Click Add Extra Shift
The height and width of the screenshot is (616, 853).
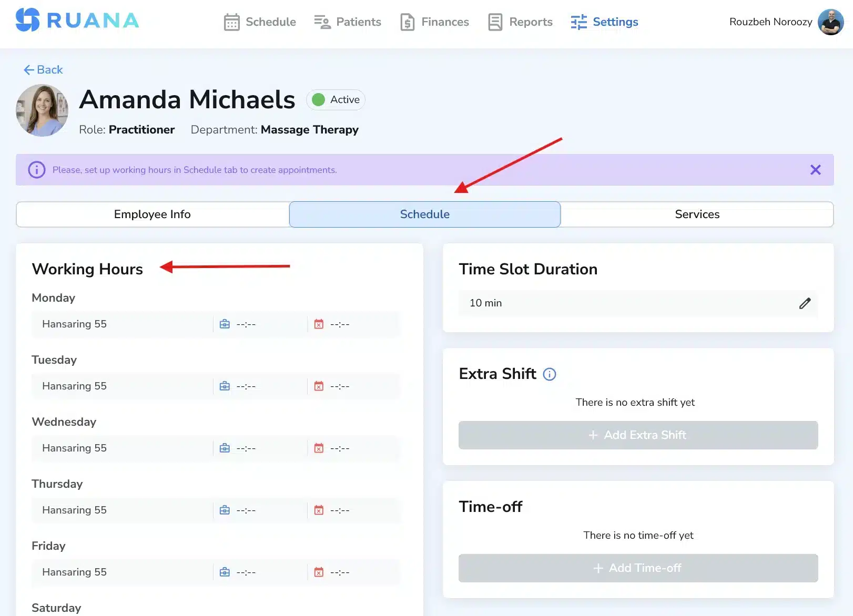point(637,435)
